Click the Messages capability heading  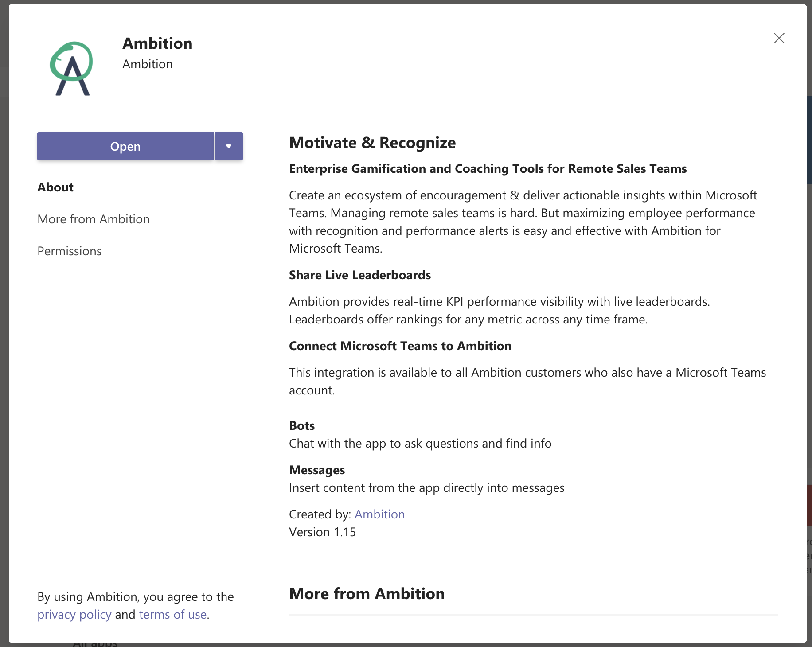click(317, 470)
